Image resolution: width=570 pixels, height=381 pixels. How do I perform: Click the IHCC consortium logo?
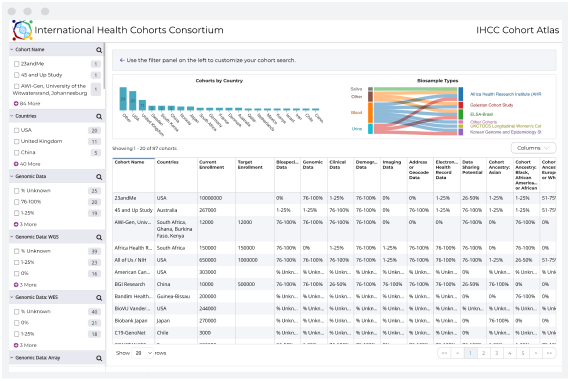(x=22, y=30)
